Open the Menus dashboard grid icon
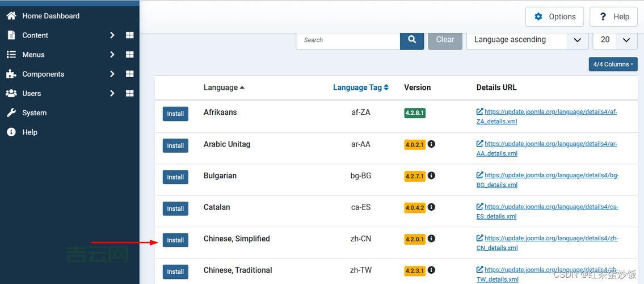644x284 pixels. 129,55
